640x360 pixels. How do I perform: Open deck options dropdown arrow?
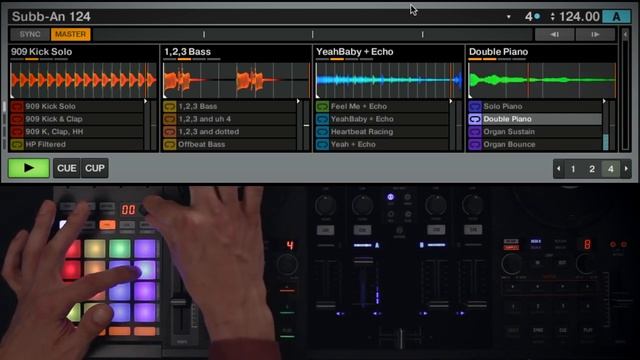pyautogui.click(x=509, y=17)
